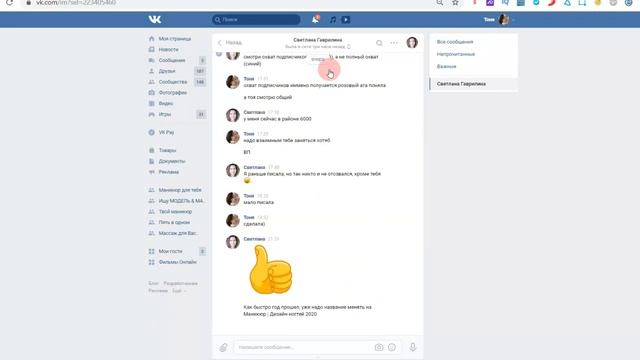The width and height of the screenshot is (640, 360).
Task: Click the apps grid icon beside Мои гости
Action: point(151,251)
